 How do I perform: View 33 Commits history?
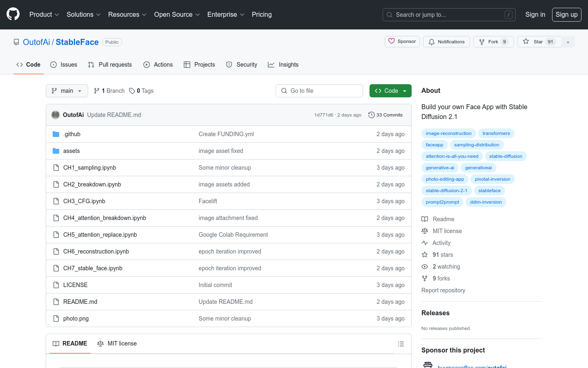click(385, 115)
